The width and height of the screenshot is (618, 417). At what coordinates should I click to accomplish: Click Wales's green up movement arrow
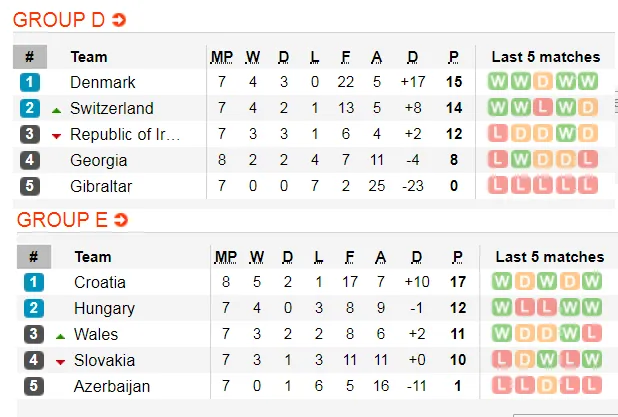click(60, 335)
